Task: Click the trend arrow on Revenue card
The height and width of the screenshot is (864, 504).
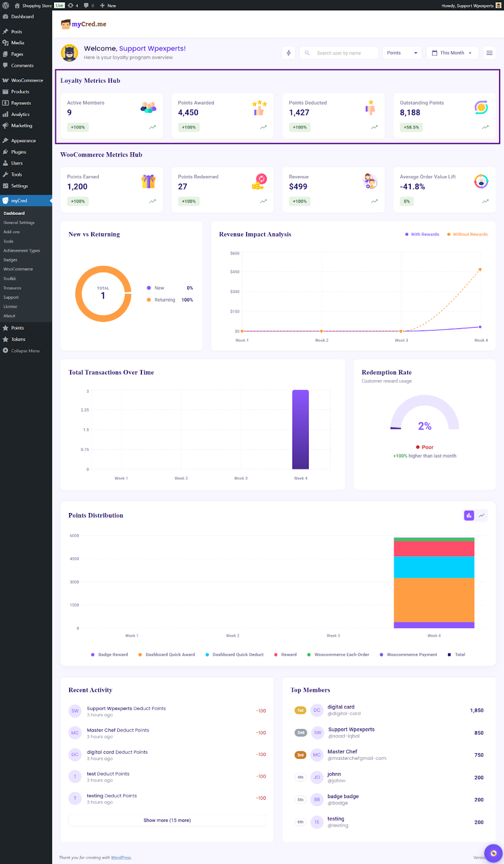Action: point(374,201)
